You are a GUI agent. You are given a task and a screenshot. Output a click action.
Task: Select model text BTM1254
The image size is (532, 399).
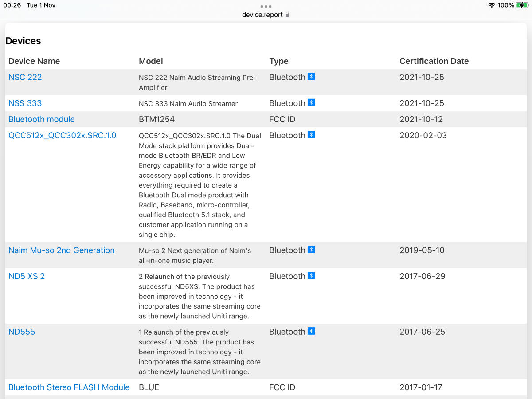point(157,119)
